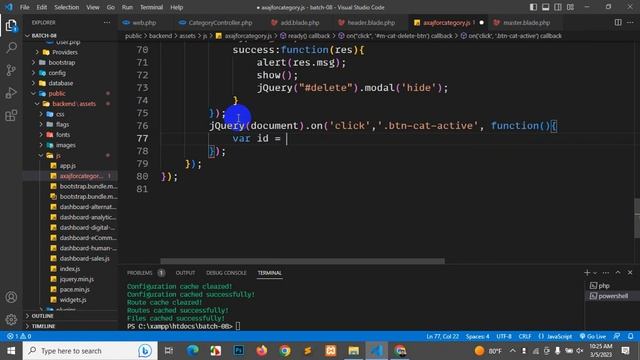The height and width of the screenshot is (360, 640).
Task: Click the split editor right icon
Action: click(618, 22)
